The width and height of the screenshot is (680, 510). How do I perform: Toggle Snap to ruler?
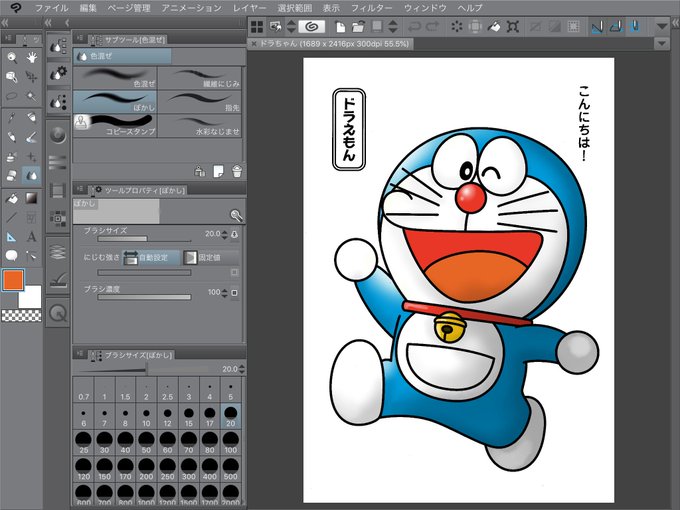[x=597, y=27]
